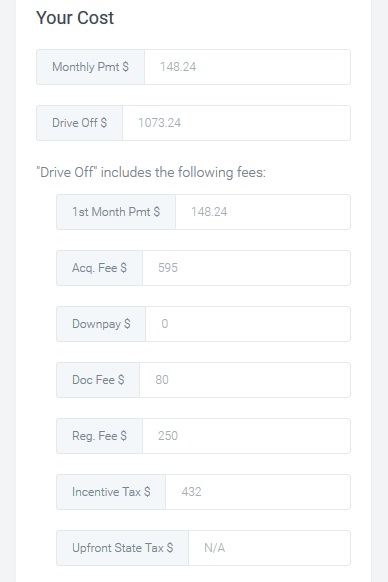Click the Reg. Fee field showing 250
This screenshot has width=388, height=582.
point(246,436)
